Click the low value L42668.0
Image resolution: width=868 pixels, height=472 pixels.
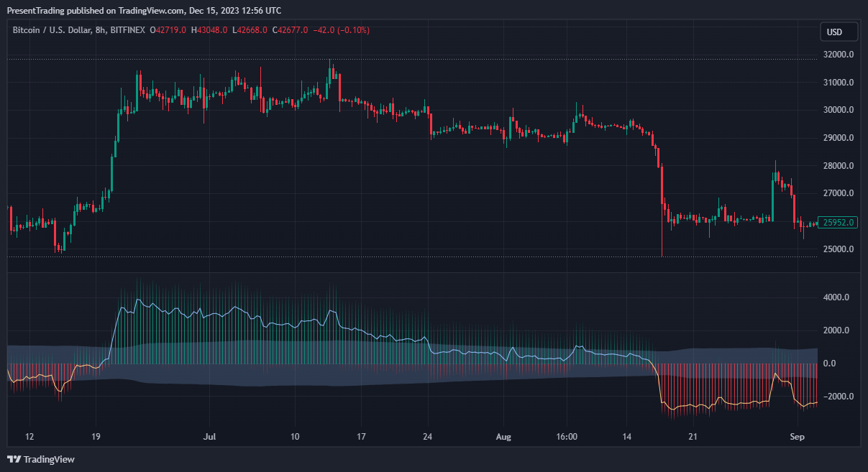coord(250,30)
